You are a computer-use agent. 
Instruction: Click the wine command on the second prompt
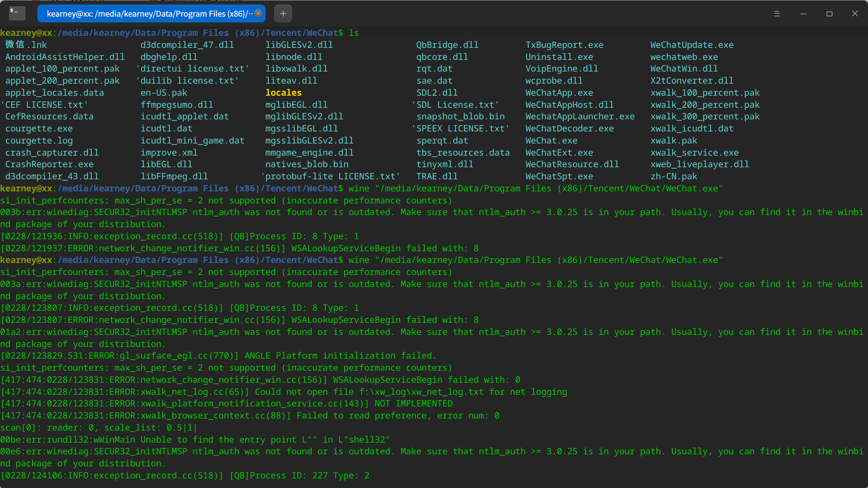(x=358, y=260)
